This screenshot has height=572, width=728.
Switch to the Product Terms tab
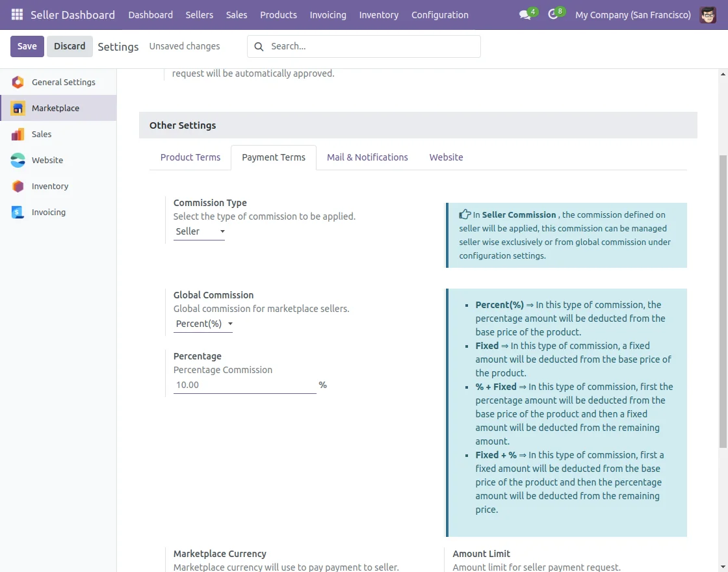tap(190, 157)
